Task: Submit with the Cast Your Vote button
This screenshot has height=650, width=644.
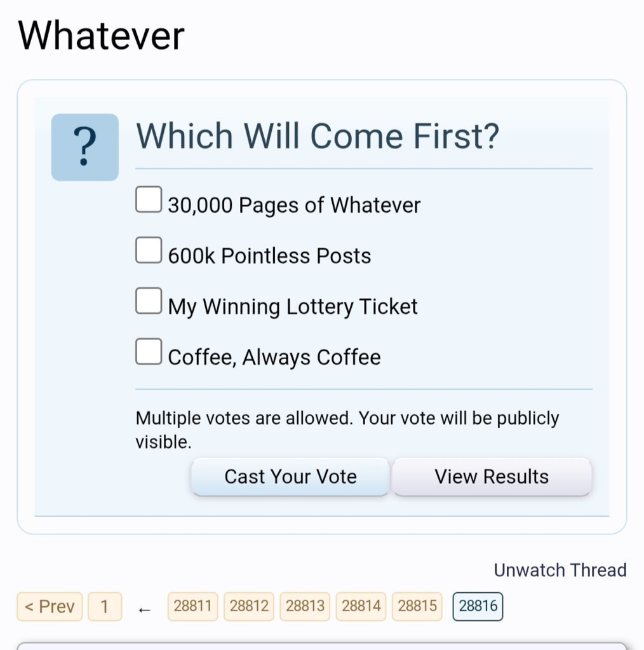Action: click(x=290, y=477)
